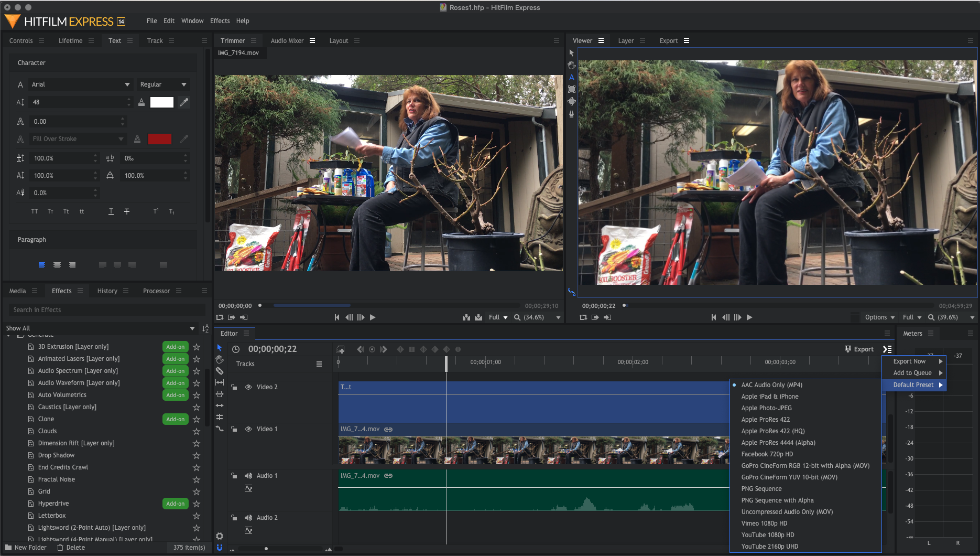980x556 pixels.
Task: Click the Export button in Editor
Action: click(859, 349)
